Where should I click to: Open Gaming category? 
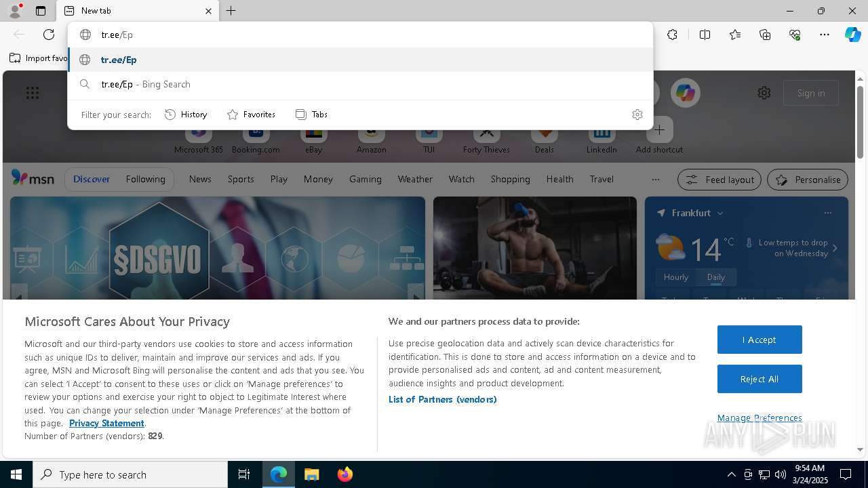click(x=366, y=179)
